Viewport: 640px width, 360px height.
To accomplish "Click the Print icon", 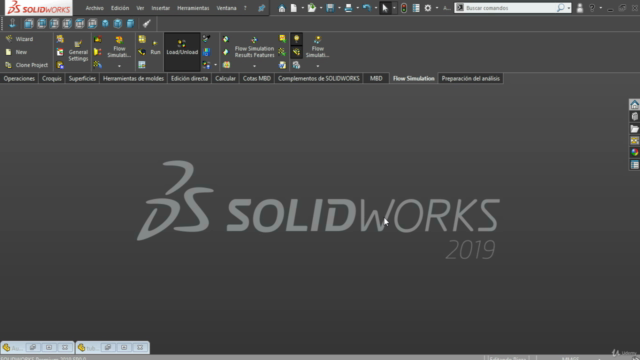I will pos(349,8).
